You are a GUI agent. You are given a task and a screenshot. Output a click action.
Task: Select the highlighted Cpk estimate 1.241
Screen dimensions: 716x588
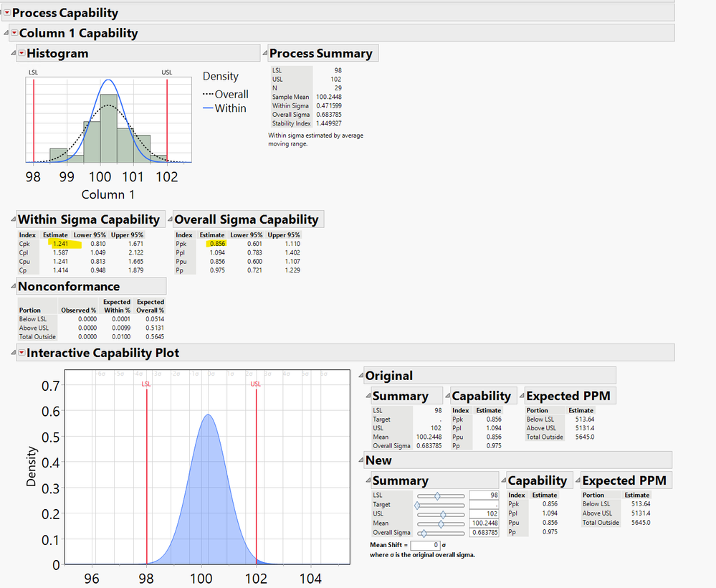tap(60, 244)
